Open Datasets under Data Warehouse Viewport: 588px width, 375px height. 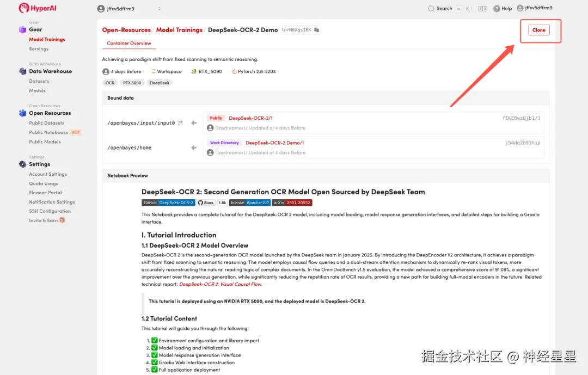click(39, 81)
